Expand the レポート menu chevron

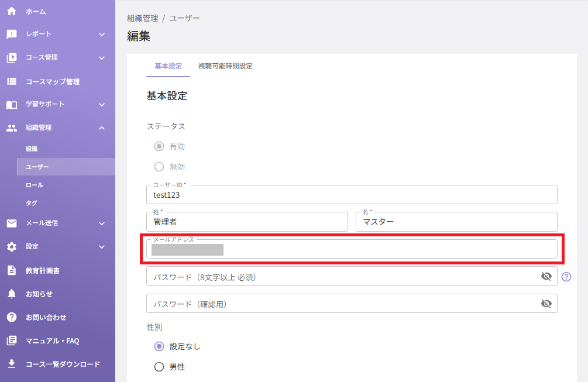(x=102, y=35)
